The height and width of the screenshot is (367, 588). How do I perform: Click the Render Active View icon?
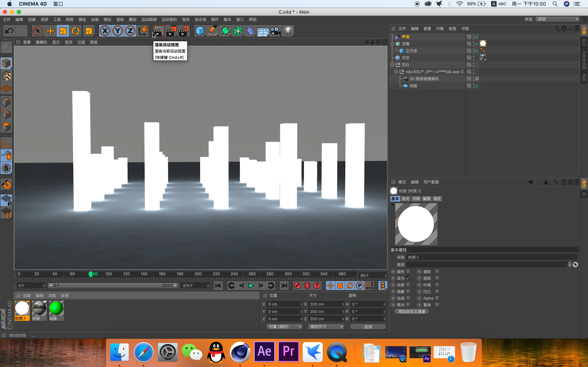(x=158, y=31)
